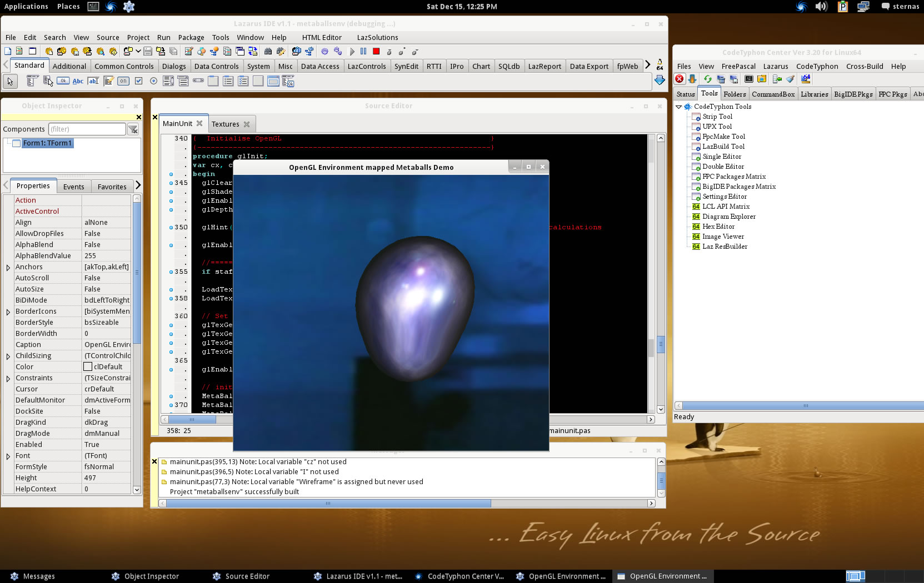Click the green Run triangle button

click(352, 51)
